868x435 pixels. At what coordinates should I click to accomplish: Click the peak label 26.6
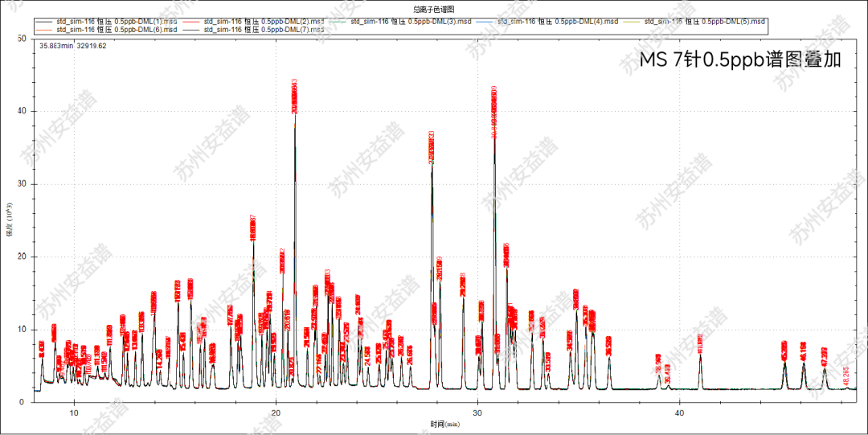tap(410, 355)
